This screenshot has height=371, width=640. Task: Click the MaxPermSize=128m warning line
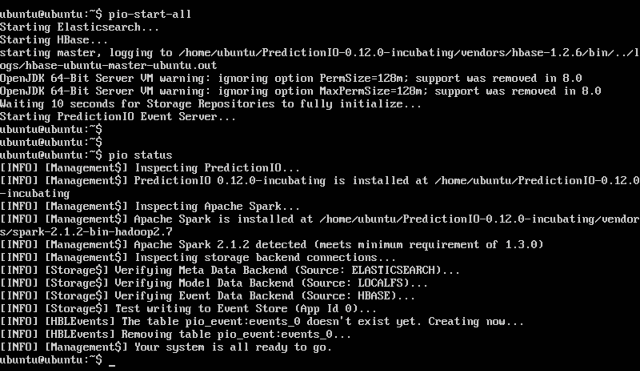pos(301,91)
